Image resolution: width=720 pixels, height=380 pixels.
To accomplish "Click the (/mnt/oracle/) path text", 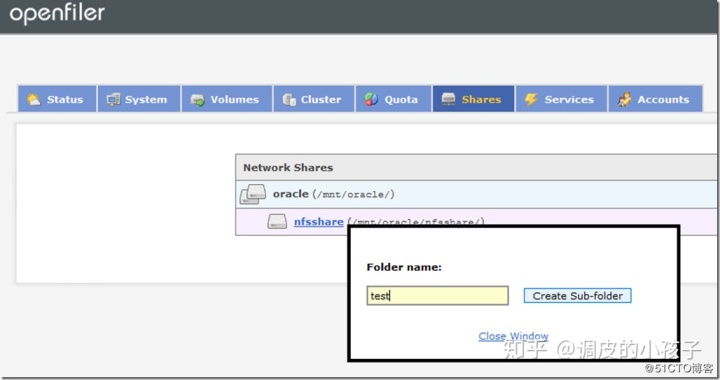I will 353,195.
